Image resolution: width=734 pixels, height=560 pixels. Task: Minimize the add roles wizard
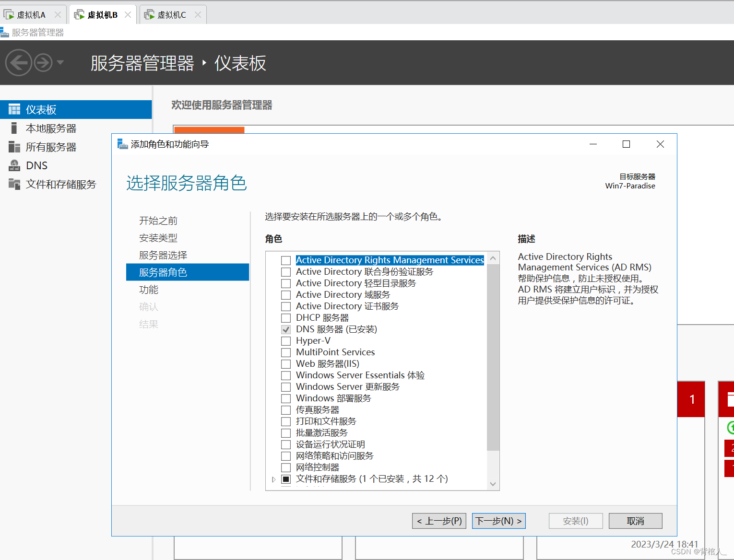(593, 144)
